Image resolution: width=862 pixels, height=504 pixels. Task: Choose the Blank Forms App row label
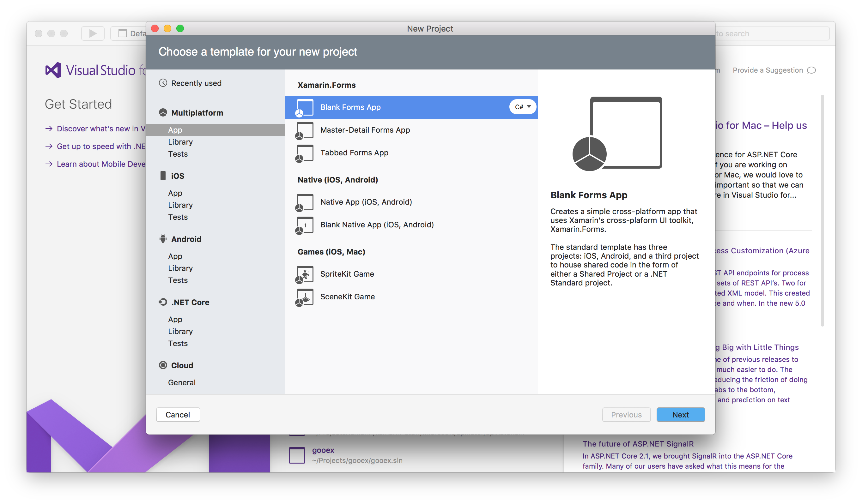(x=350, y=107)
